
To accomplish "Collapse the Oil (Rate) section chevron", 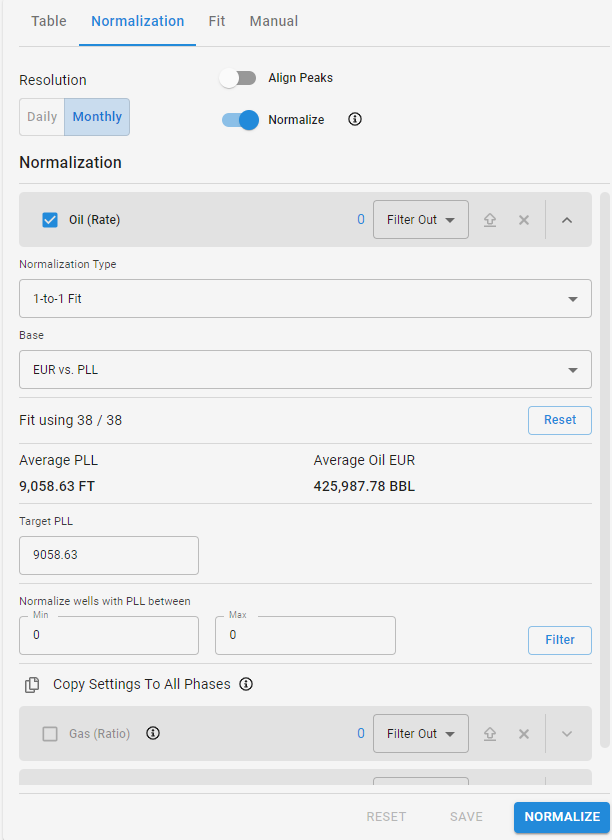I will tap(567, 220).
